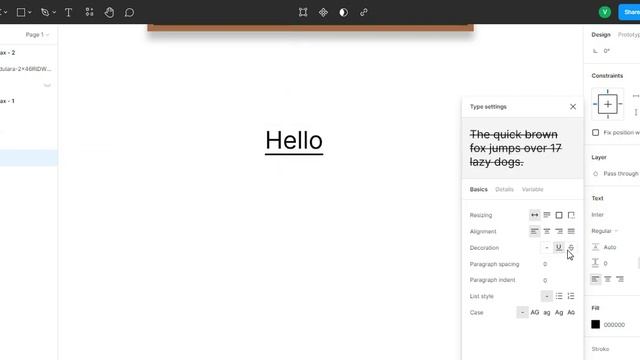Switch to the Basics tab
This screenshot has width=640, height=360.
pos(478,189)
